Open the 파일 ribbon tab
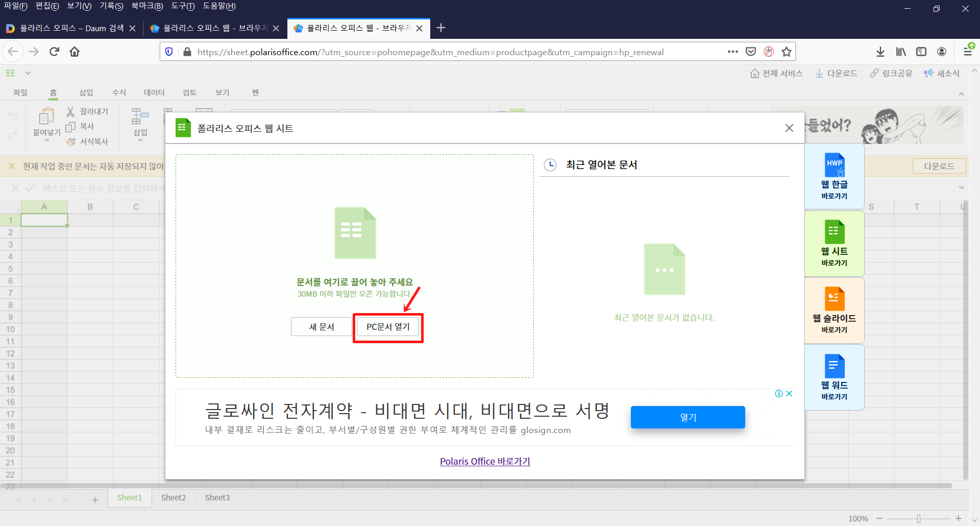The image size is (980, 526). coord(20,92)
